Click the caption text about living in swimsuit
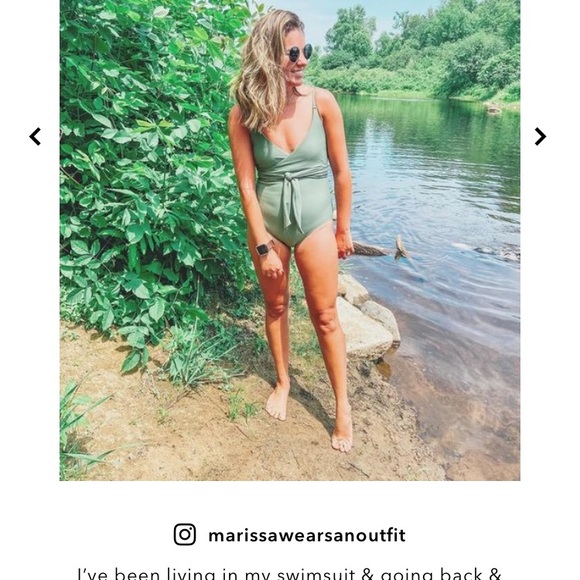Image resolution: width=580 pixels, height=580 pixels. click(290, 573)
